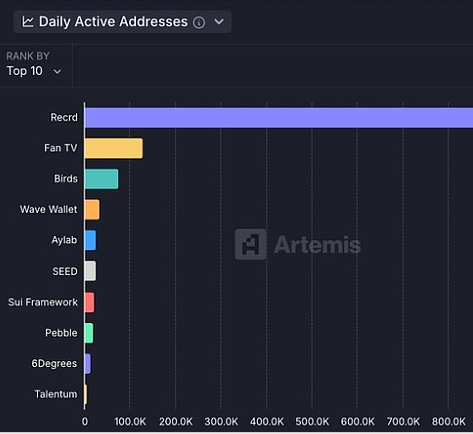This screenshot has width=473, height=434.
Task: Click the 200.0K x-axis tick label
Action: pos(176,422)
